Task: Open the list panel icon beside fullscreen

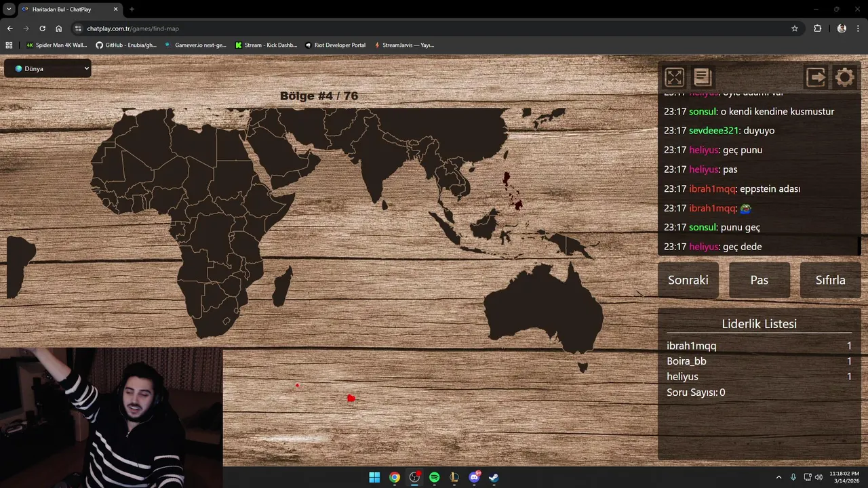Action: 703,77
